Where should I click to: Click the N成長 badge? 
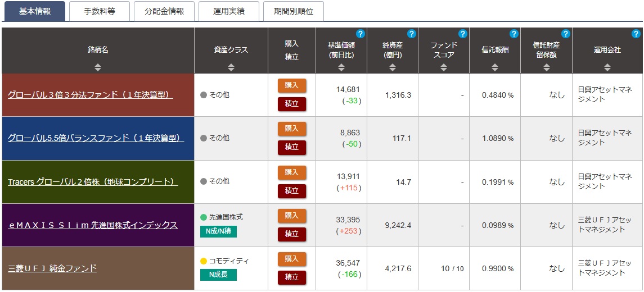click(218, 275)
